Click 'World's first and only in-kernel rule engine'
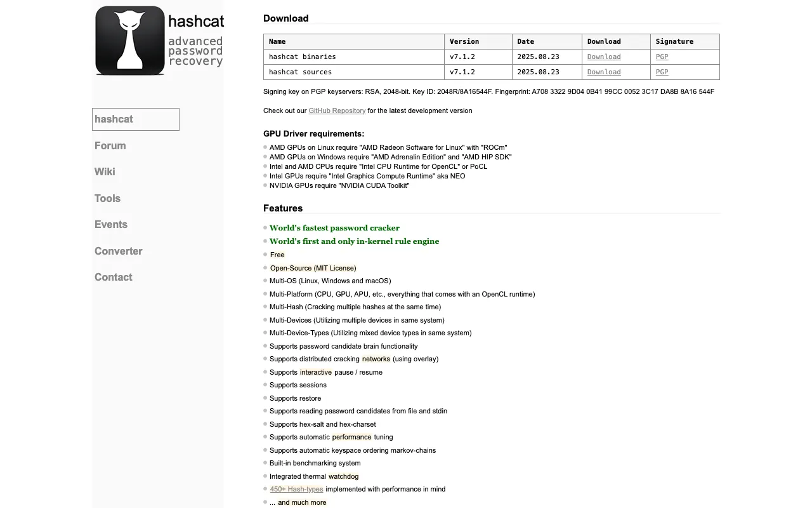The width and height of the screenshot is (812, 508). 354,241
